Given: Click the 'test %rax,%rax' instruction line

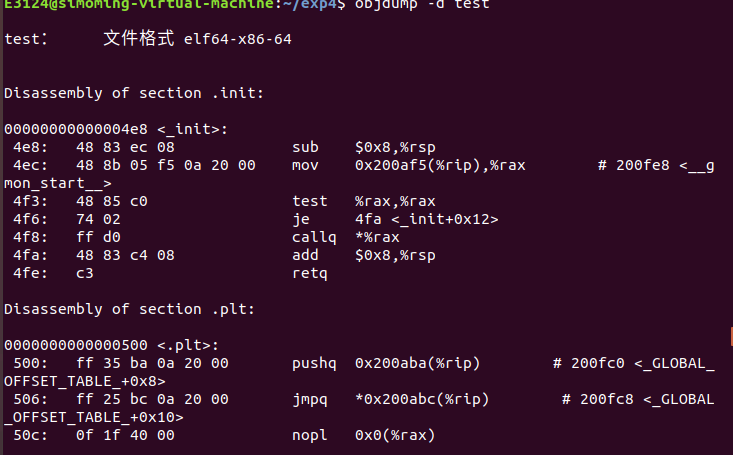Looking at the screenshot, I should (x=364, y=202).
